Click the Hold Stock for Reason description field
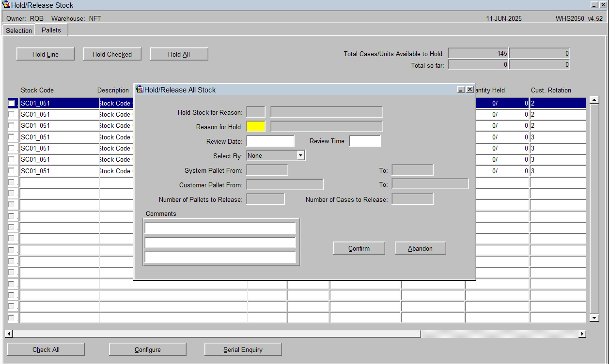 pos(327,112)
